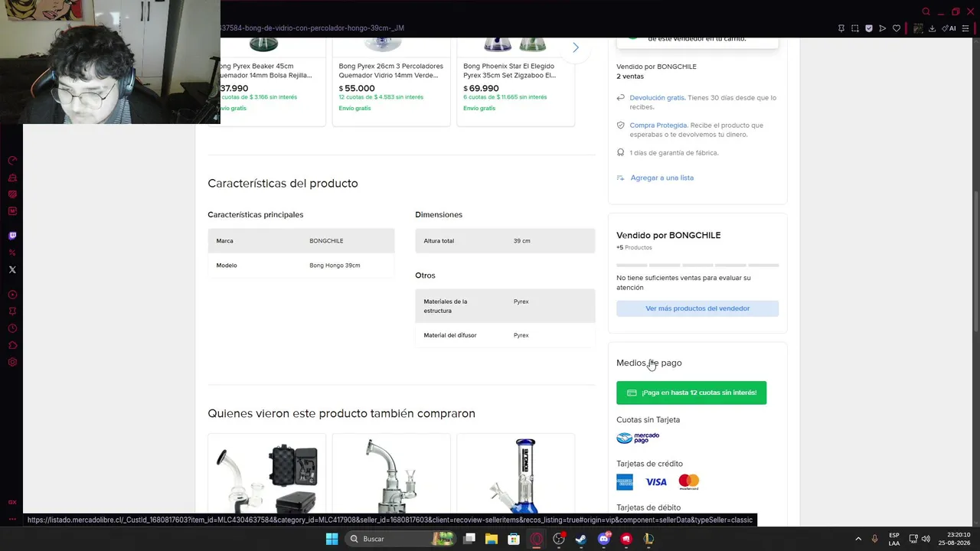Image resolution: width=980 pixels, height=551 pixels.
Task: Click the Pyrex value for Material del difusor
Action: [x=521, y=335]
